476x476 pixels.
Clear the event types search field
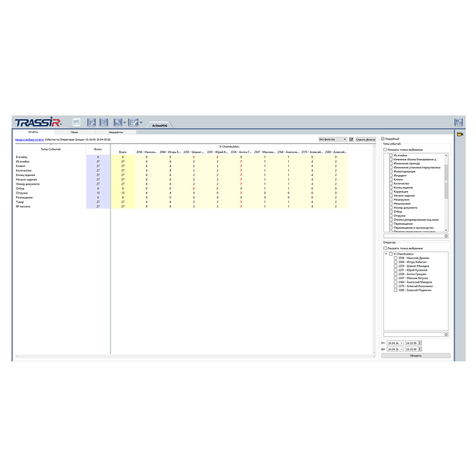pyautogui.click(x=446, y=236)
